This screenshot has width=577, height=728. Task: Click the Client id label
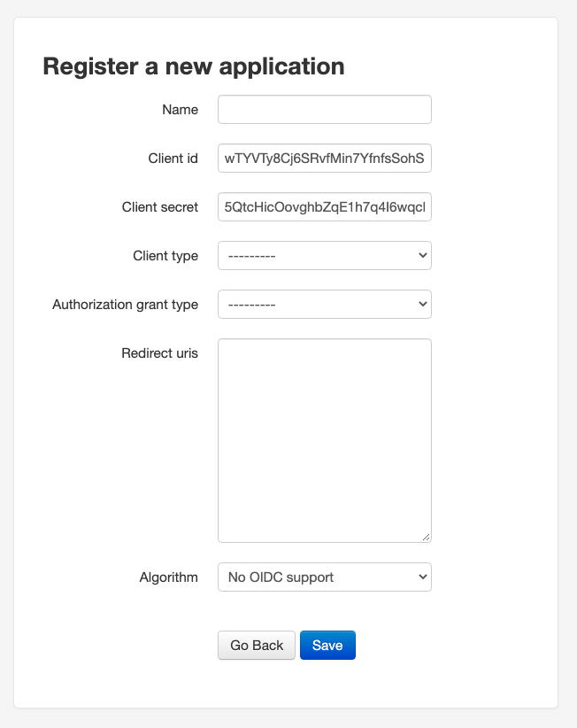coord(173,158)
